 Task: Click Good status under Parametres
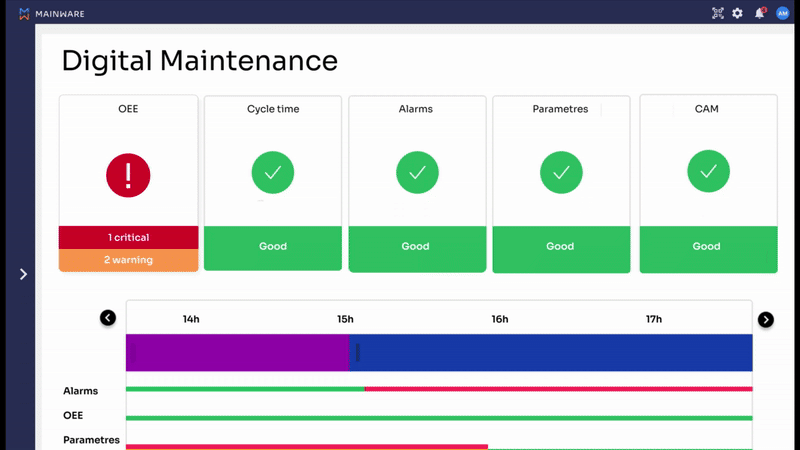pyautogui.click(x=561, y=249)
